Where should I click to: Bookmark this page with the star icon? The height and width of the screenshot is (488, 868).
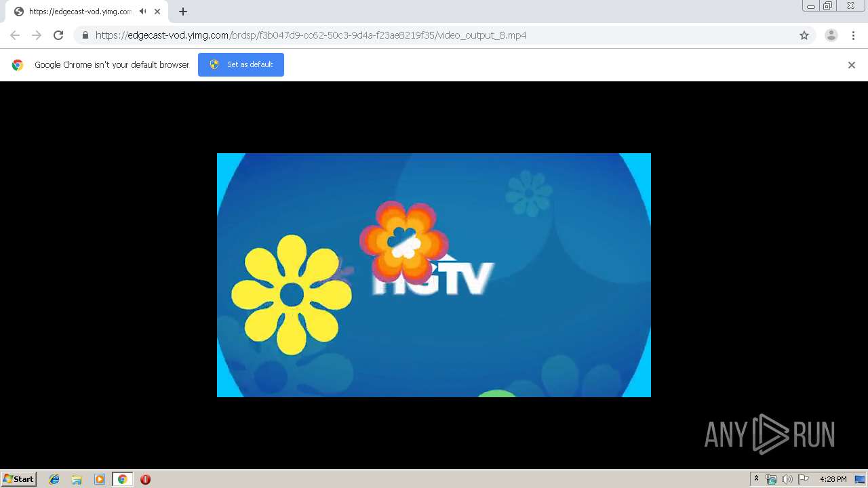point(804,35)
